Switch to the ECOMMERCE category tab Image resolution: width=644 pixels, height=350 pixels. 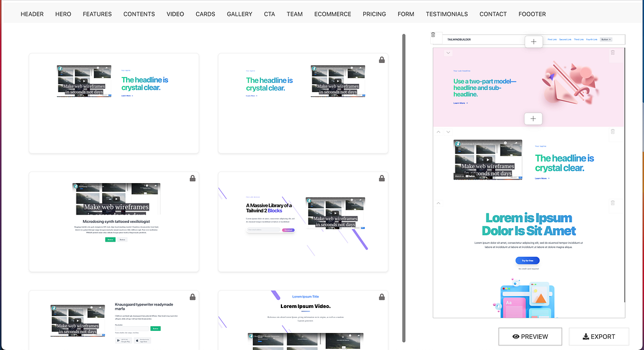(x=333, y=14)
